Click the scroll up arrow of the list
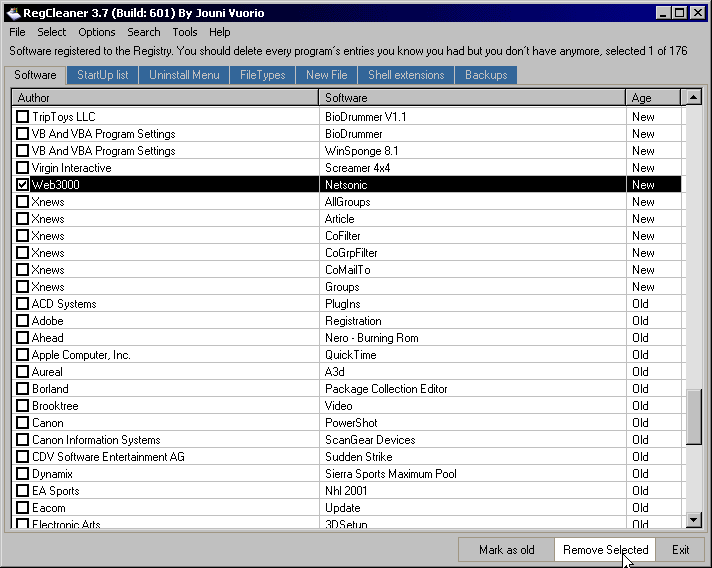712x568 pixels. pos(693,97)
